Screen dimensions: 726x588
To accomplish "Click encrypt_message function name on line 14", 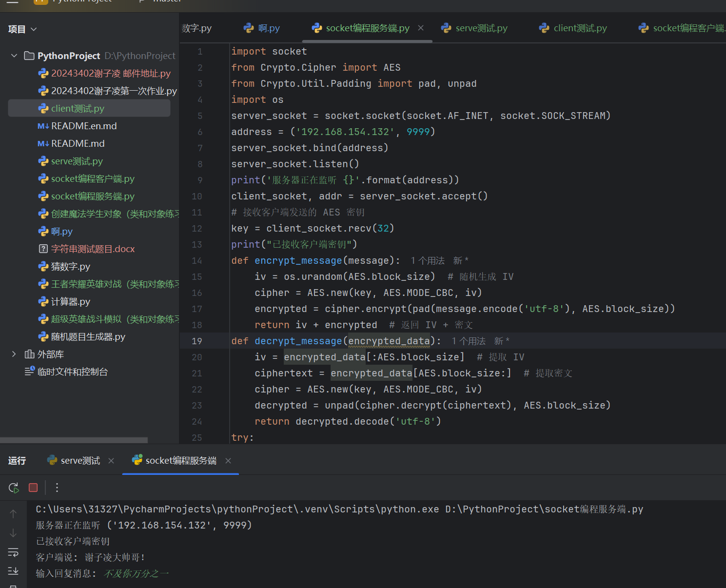I will 298,261.
